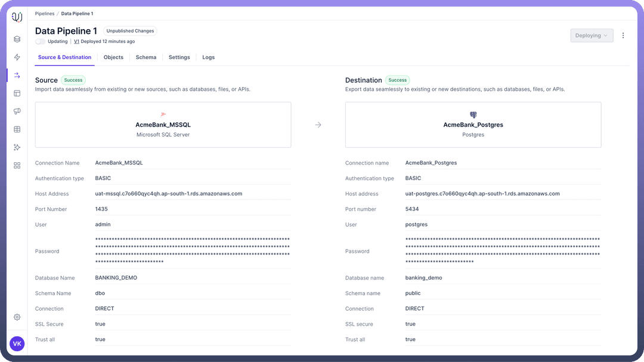The width and height of the screenshot is (644, 362).
Task: Select the pipelines arrows icon in sidebar
Action: tap(17, 75)
